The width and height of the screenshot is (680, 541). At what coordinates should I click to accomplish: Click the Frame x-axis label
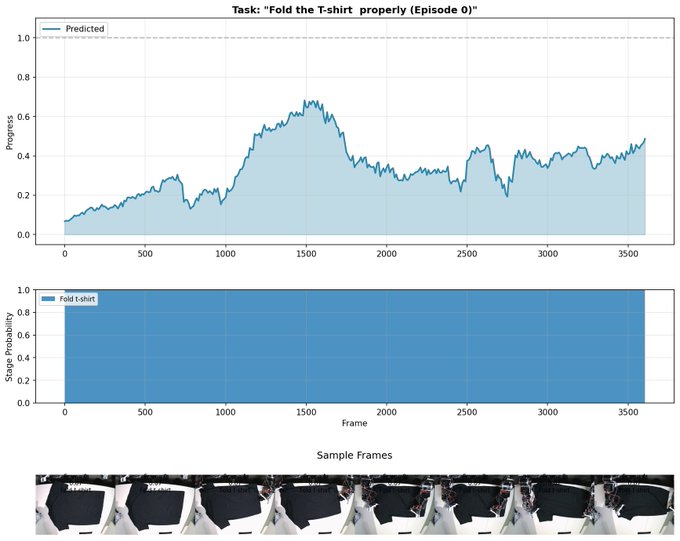(x=354, y=423)
